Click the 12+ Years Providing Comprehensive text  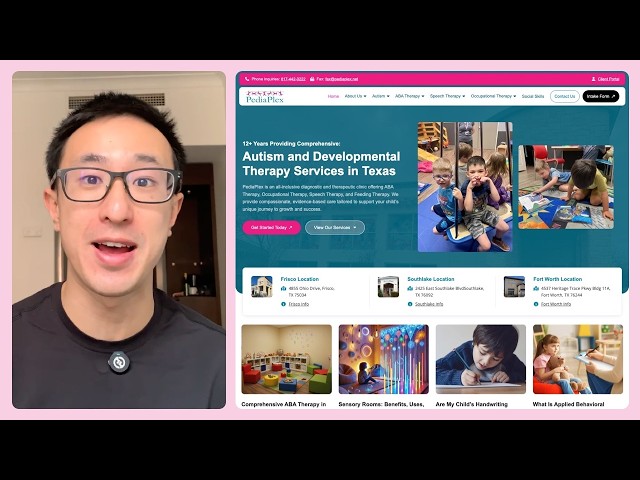pyautogui.click(x=291, y=144)
